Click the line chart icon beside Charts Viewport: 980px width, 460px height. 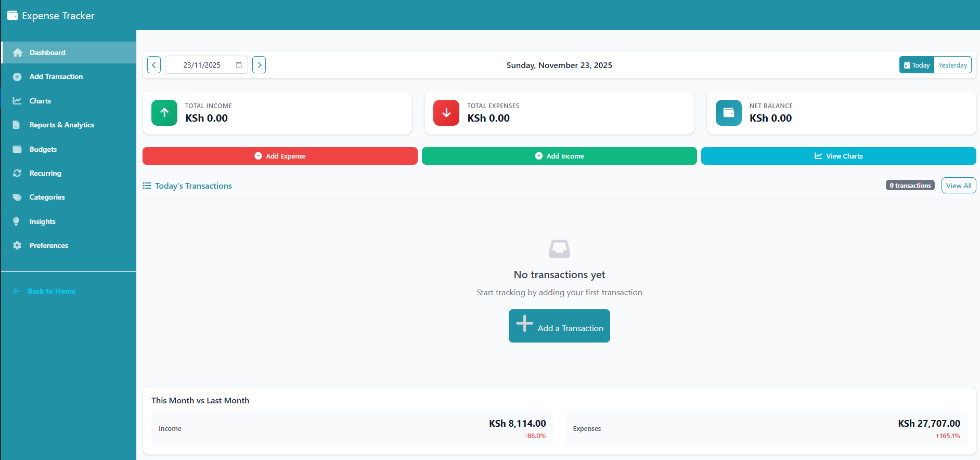(17, 101)
